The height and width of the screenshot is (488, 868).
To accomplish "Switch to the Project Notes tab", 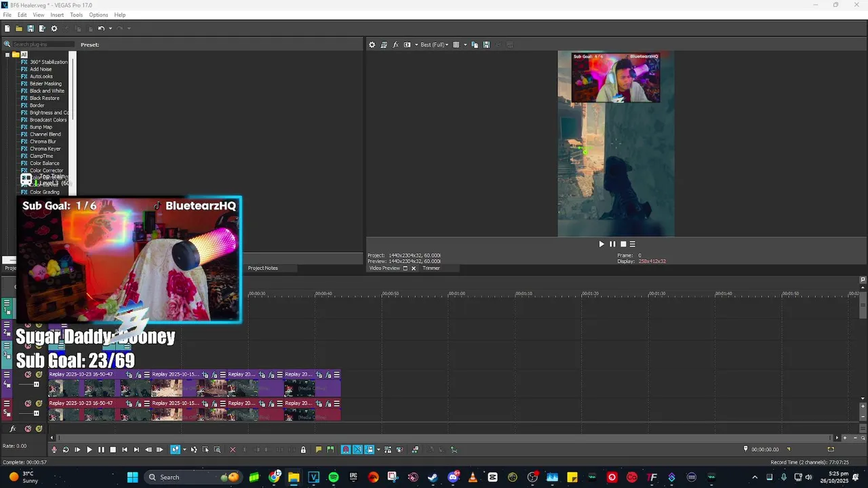I will pos(262,268).
